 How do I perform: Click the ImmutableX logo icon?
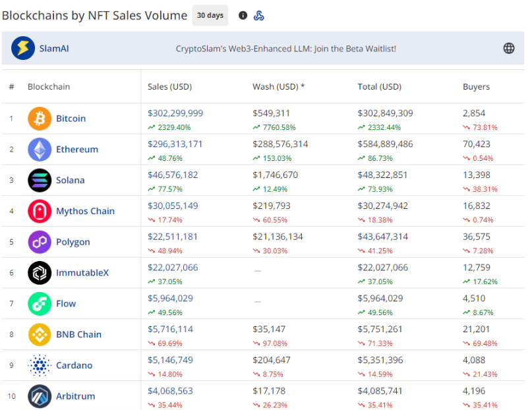coord(39,273)
